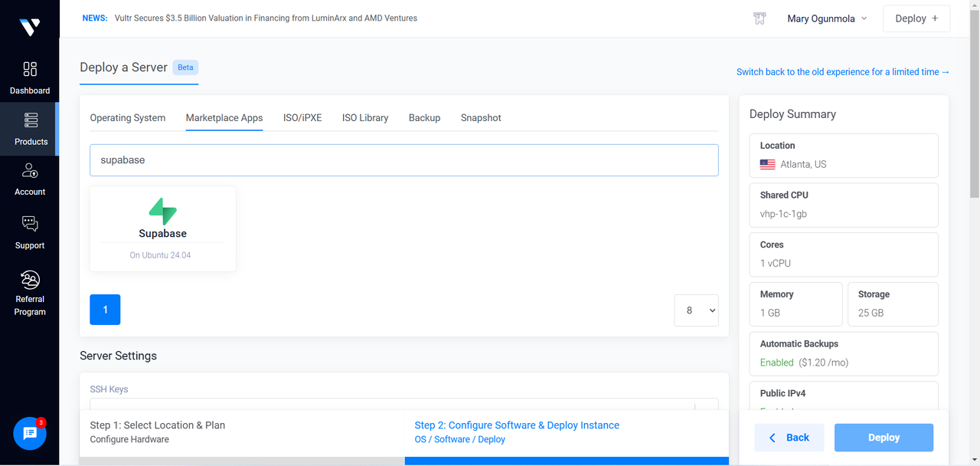Image resolution: width=980 pixels, height=466 pixels.
Task: Click the search field containing supabase
Action: pos(404,160)
